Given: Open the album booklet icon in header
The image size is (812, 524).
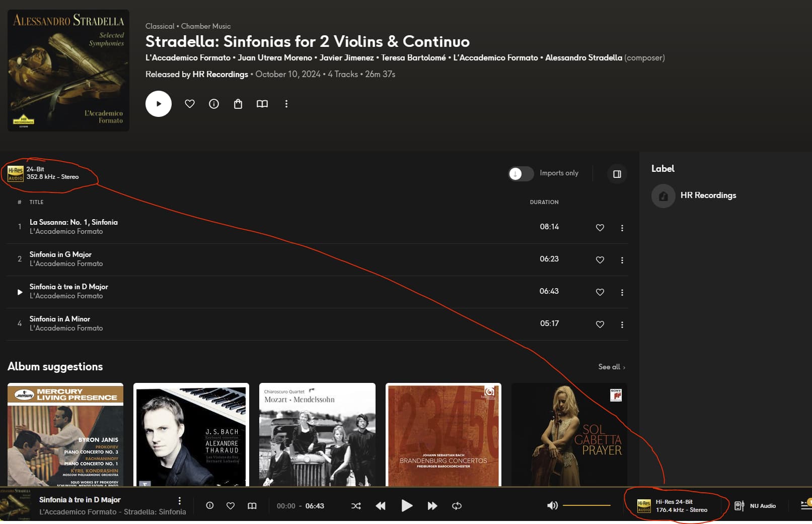Looking at the screenshot, I should 262,104.
